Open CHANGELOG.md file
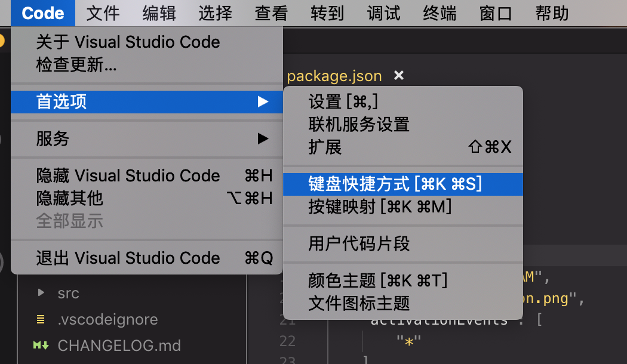Image resolution: width=627 pixels, height=364 pixels. coord(119,346)
